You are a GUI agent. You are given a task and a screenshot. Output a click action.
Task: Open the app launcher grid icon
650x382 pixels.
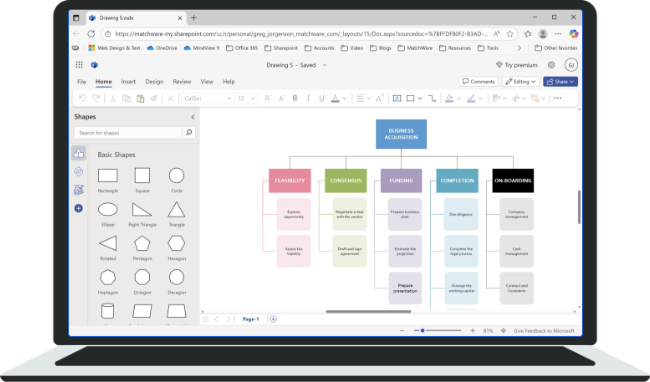point(79,65)
